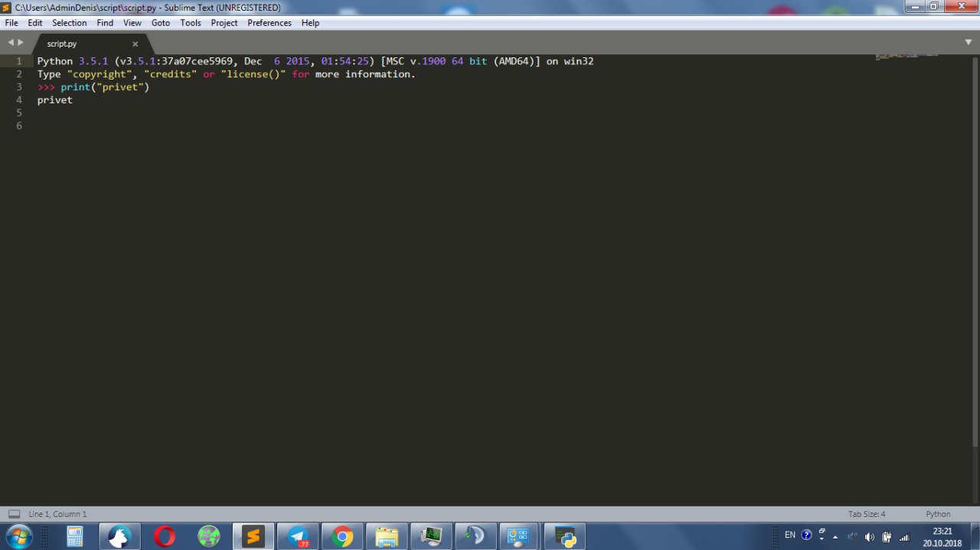Click line number 1 in the gutter
The width and height of the screenshot is (980, 550).
[18, 61]
